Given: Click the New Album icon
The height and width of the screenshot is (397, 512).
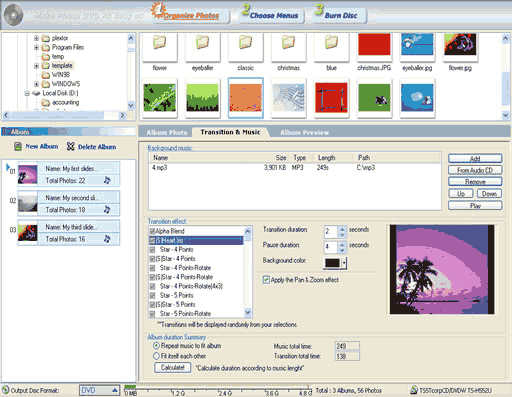Looking at the screenshot, I should point(18,146).
